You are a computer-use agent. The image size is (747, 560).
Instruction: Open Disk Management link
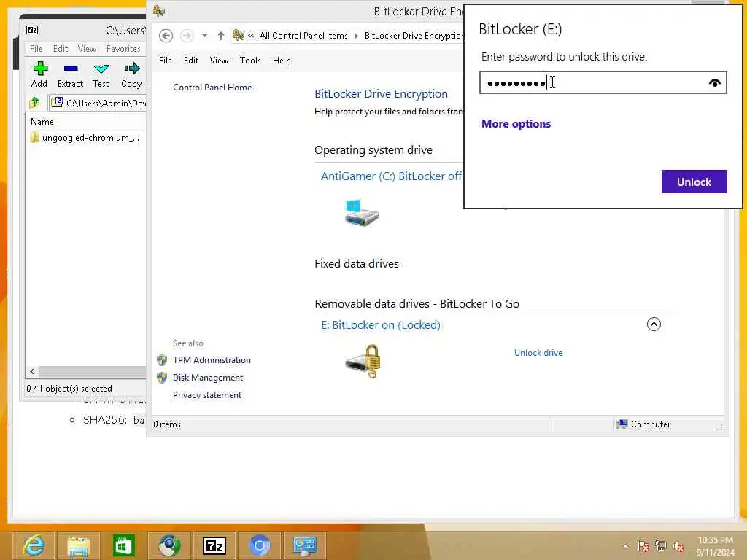pos(208,378)
